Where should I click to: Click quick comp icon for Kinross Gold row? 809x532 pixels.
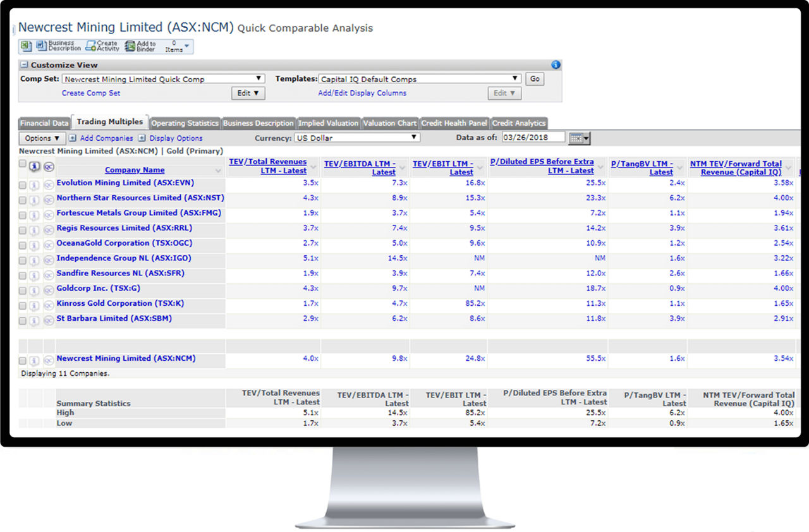click(49, 306)
